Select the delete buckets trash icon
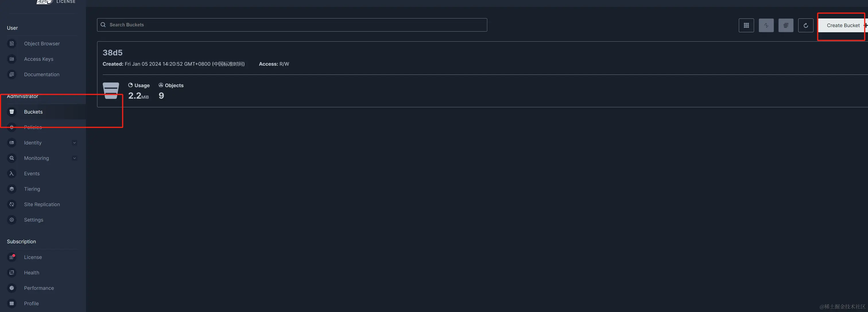 pyautogui.click(x=786, y=25)
